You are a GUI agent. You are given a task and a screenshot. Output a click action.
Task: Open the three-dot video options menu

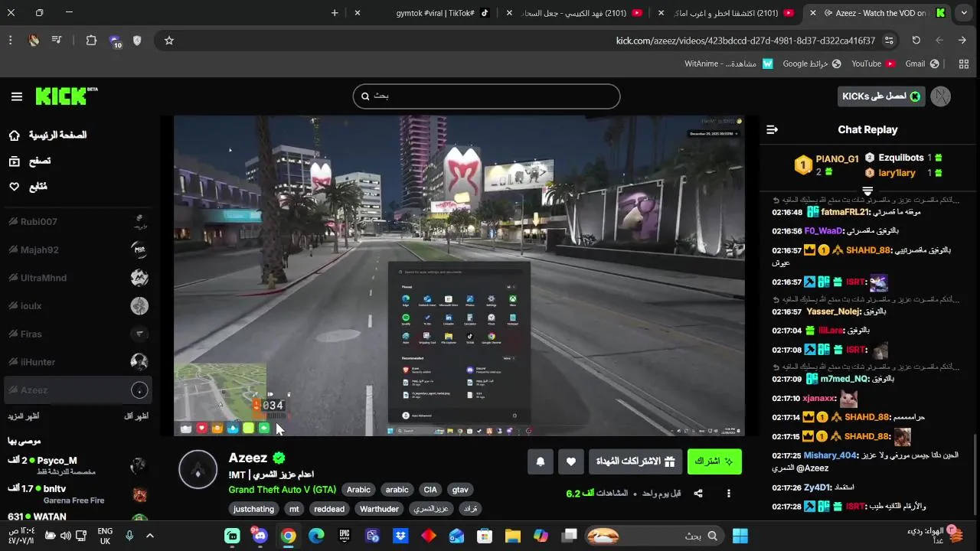click(x=729, y=494)
